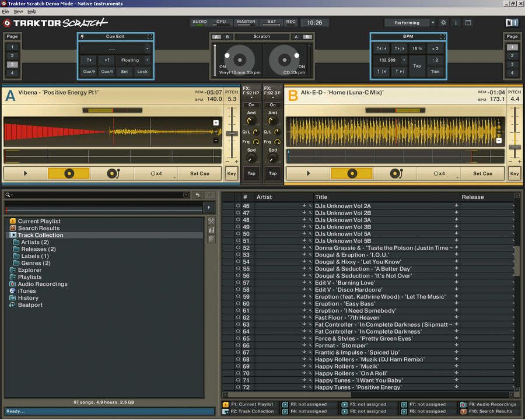Toggle Scratch panel right B indicator
The image size is (525, 420).
click(307, 37)
